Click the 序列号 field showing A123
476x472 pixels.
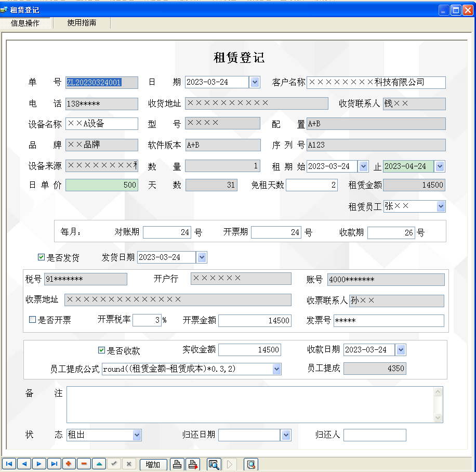tap(376, 145)
